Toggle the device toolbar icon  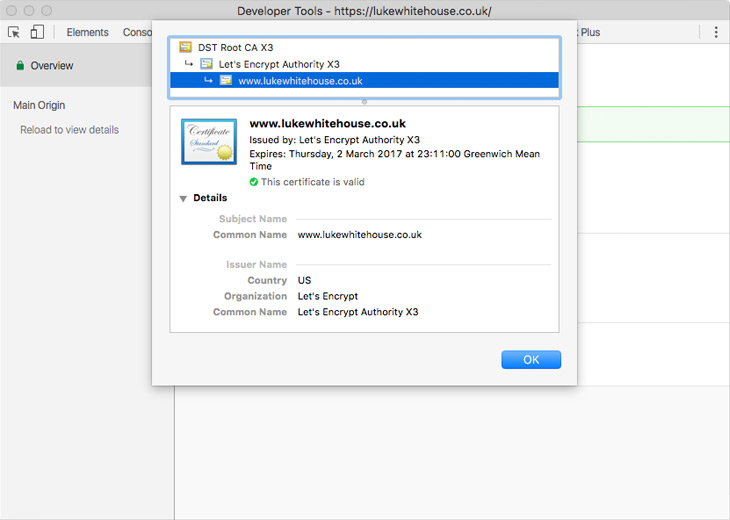pyautogui.click(x=37, y=32)
